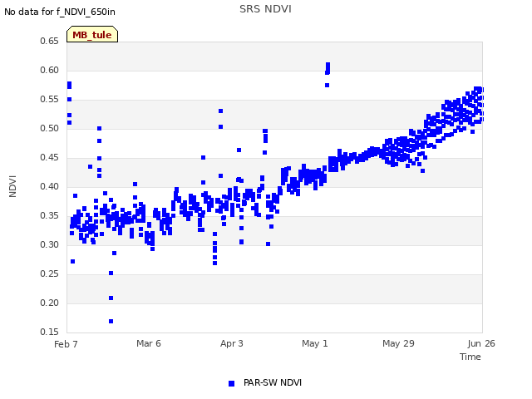Click the Jun 26 x-axis tick label
The width and height of the screenshot is (532, 399).
click(x=481, y=343)
